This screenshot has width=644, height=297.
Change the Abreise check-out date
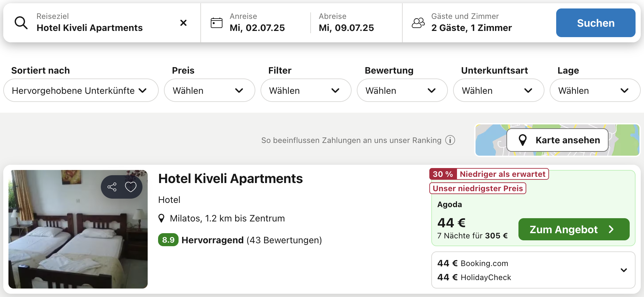click(346, 23)
